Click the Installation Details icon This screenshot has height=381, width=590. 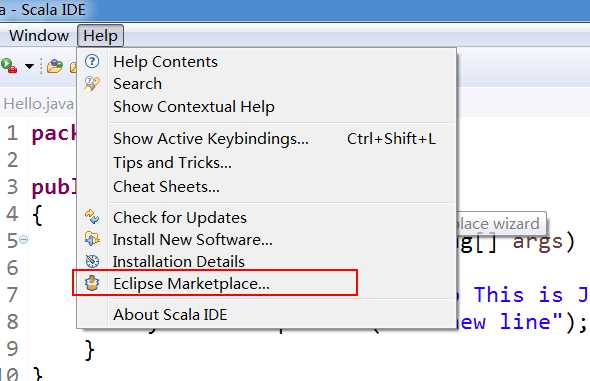click(92, 261)
